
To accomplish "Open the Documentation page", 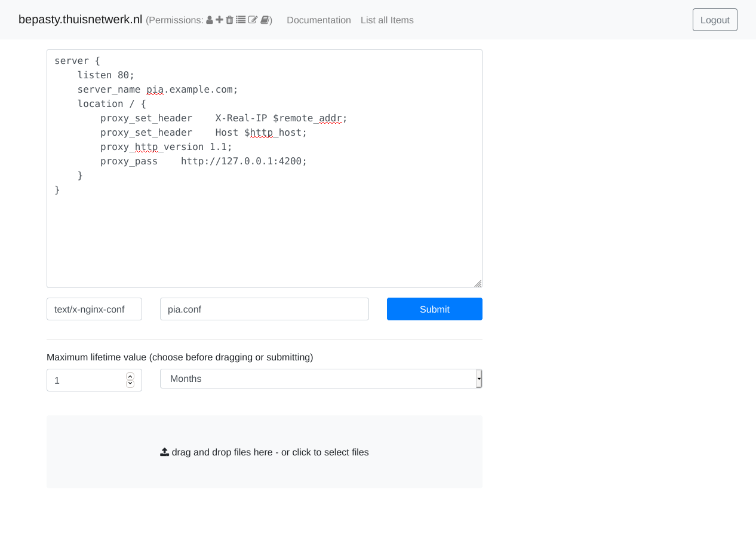I will click(x=319, y=20).
